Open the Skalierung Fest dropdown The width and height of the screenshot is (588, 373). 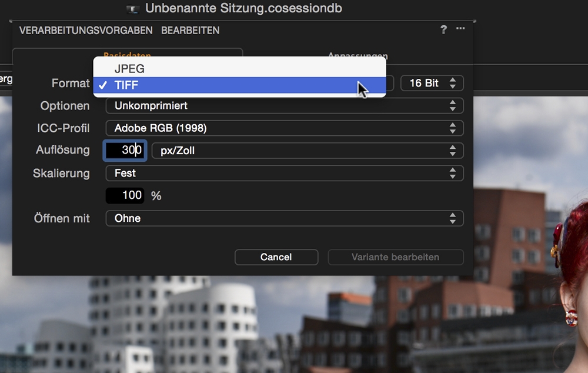(285, 174)
